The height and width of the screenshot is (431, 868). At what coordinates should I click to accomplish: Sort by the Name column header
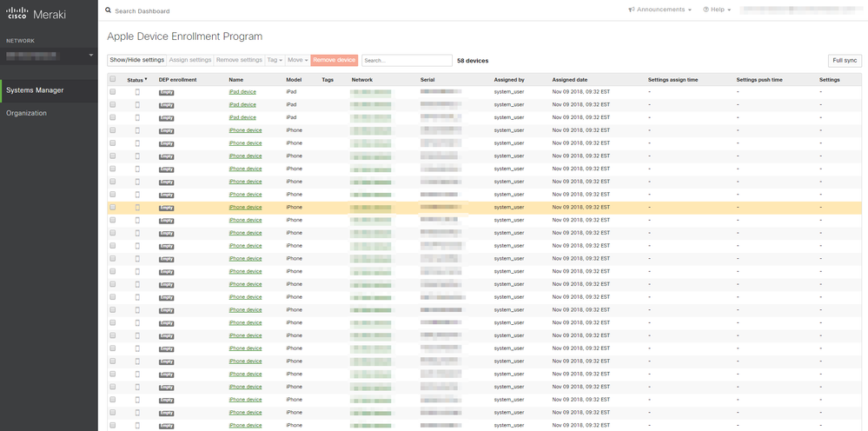coord(235,80)
